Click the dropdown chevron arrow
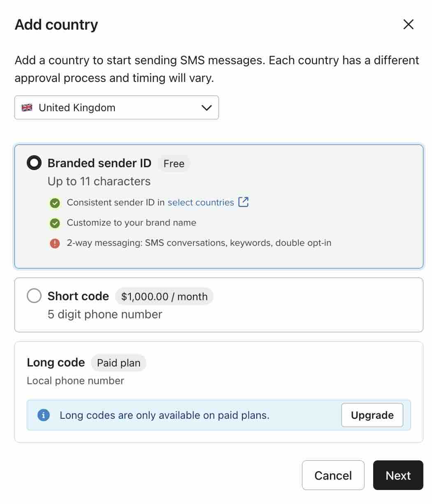Viewport: 432px width, 504px height. pyautogui.click(x=207, y=108)
